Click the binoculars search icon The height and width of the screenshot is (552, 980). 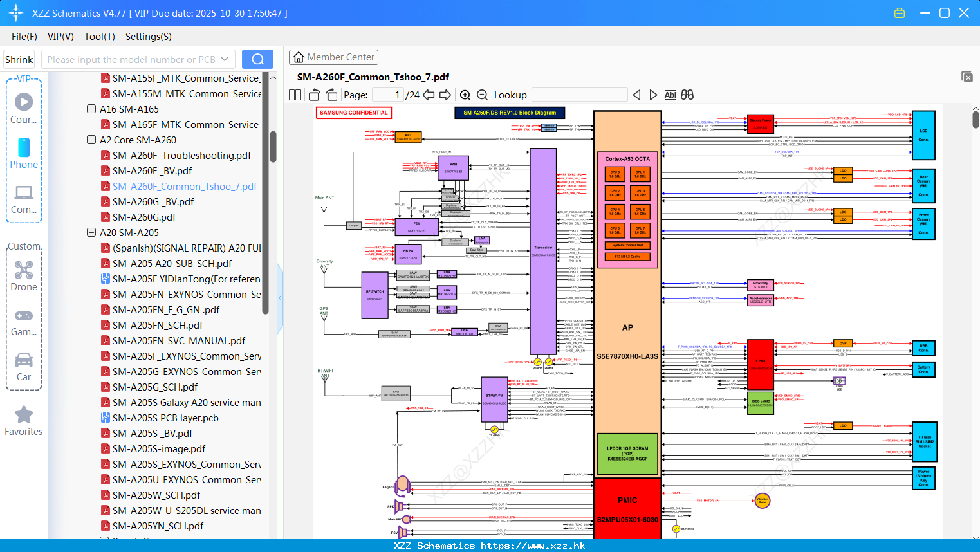pyautogui.click(x=687, y=95)
